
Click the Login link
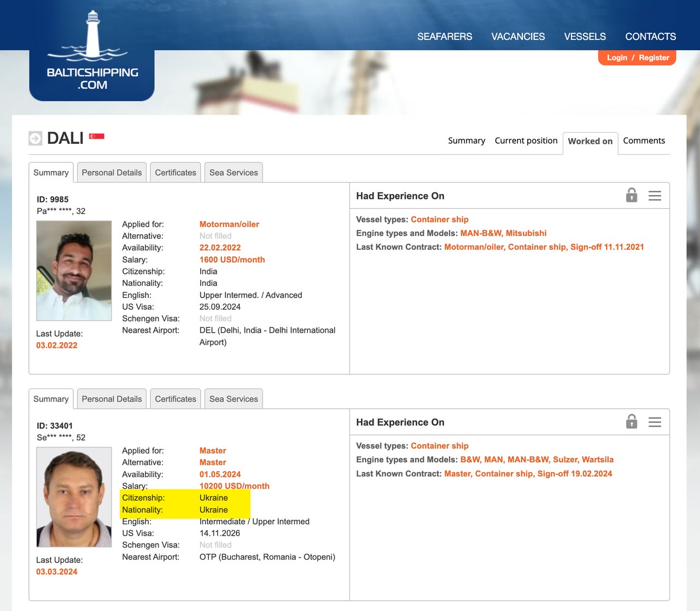coord(617,57)
